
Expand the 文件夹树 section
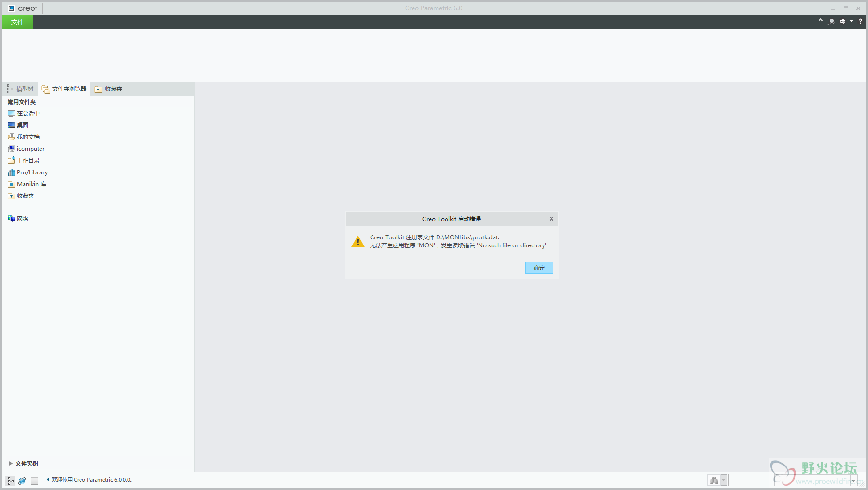[11, 464]
